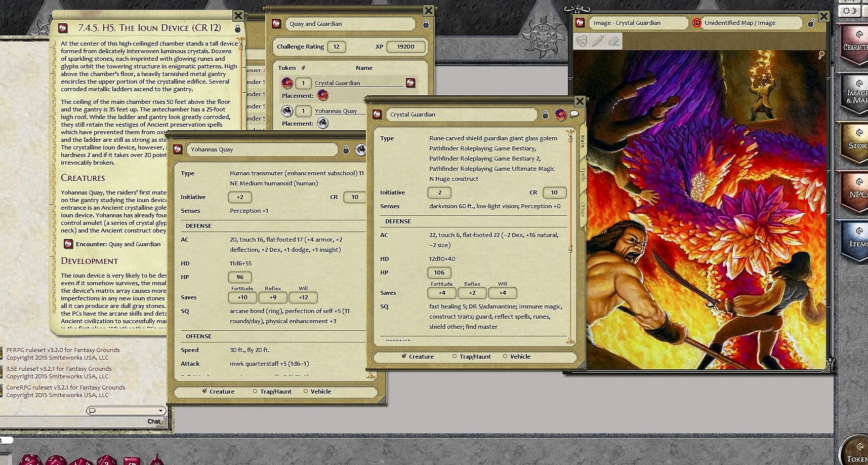Screen dimensions: 868x465
Task: Click the Yohannas Quay HP 96 box
Action: [x=240, y=277]
